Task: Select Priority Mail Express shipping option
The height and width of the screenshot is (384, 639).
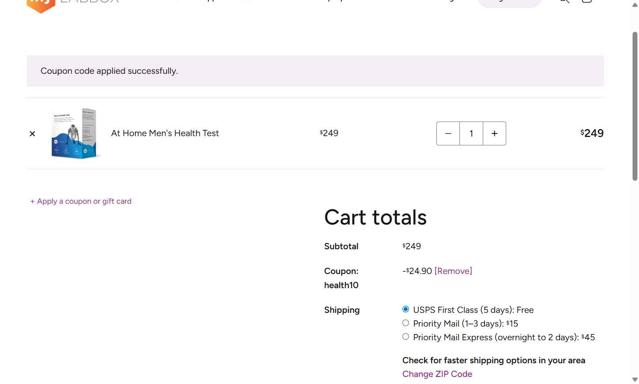Action: tap(405, 337)
